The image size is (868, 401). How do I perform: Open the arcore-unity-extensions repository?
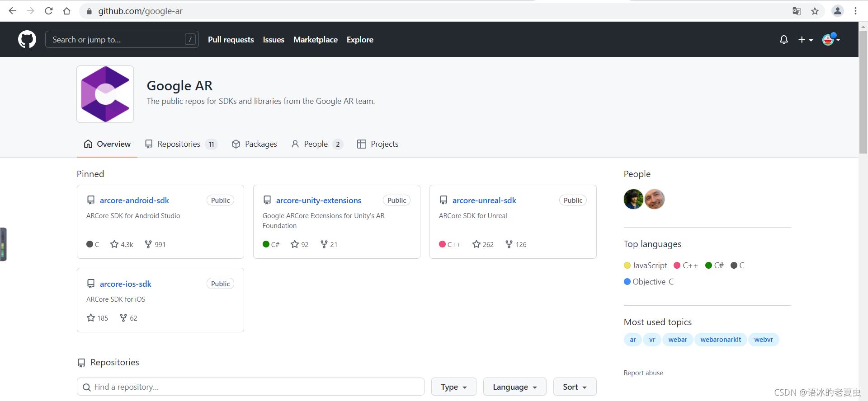tap(319, 200)
